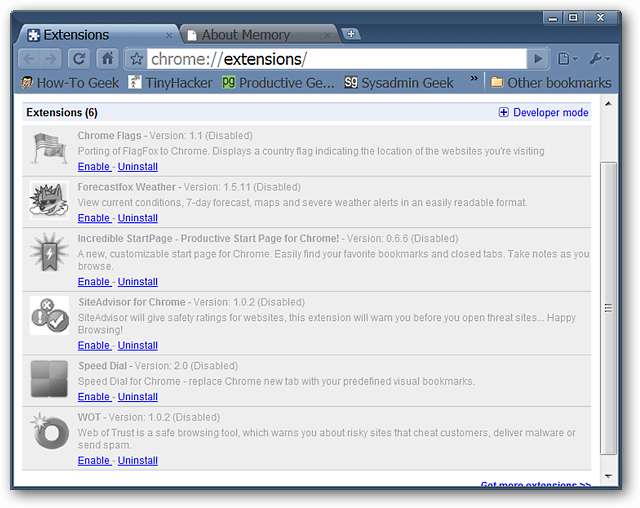Close the Extensions tab

169,36
